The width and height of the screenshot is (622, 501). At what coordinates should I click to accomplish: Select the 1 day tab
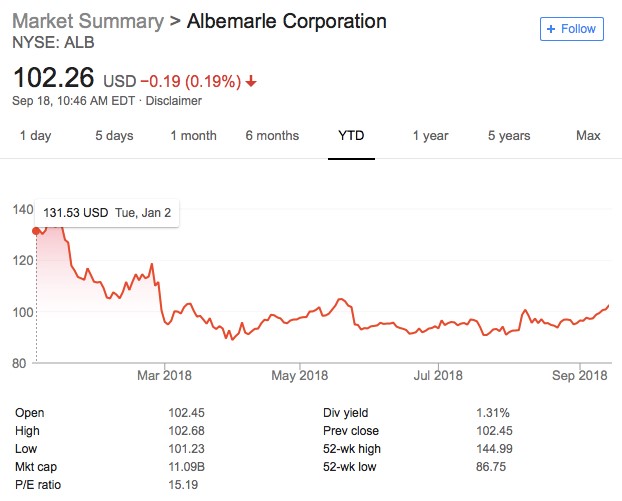pos(35,136)
